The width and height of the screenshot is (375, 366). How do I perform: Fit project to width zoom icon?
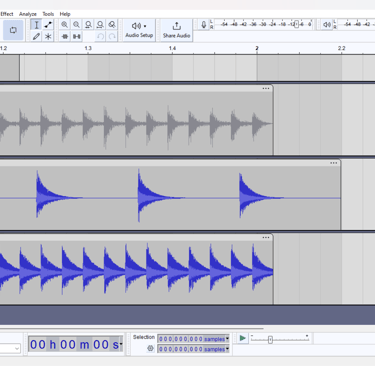(100, 25)
